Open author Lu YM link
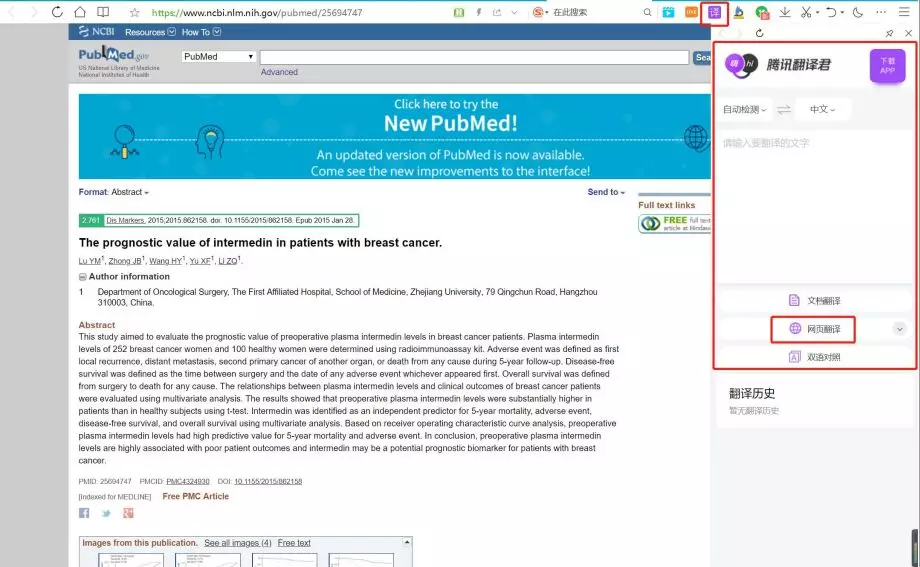This screenshot has width=920, height=567. pos(90,261)
